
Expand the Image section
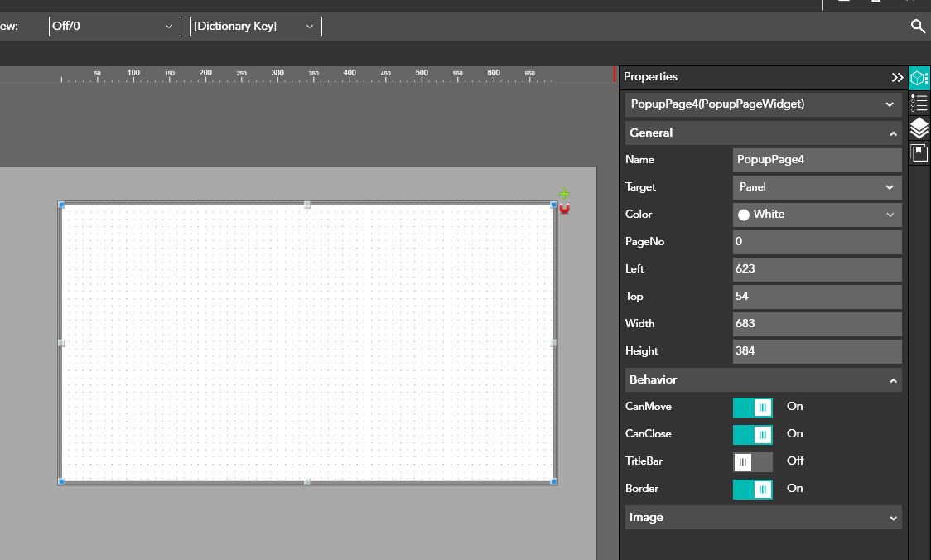point(762,518)
